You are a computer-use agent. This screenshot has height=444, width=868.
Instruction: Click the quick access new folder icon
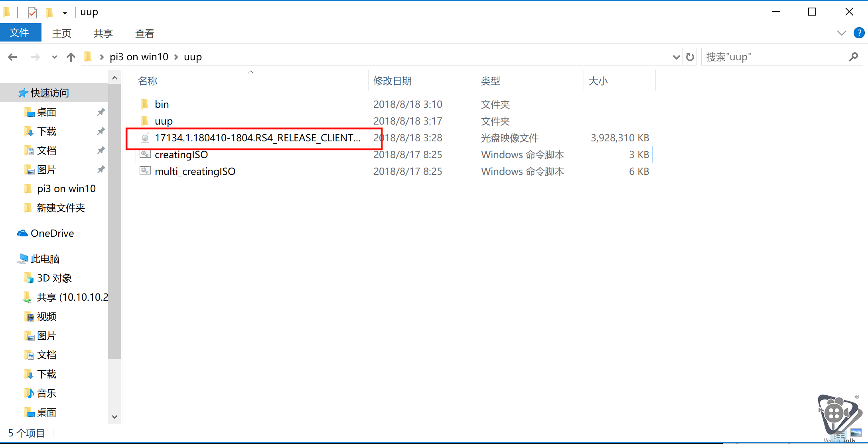(49, 13)
